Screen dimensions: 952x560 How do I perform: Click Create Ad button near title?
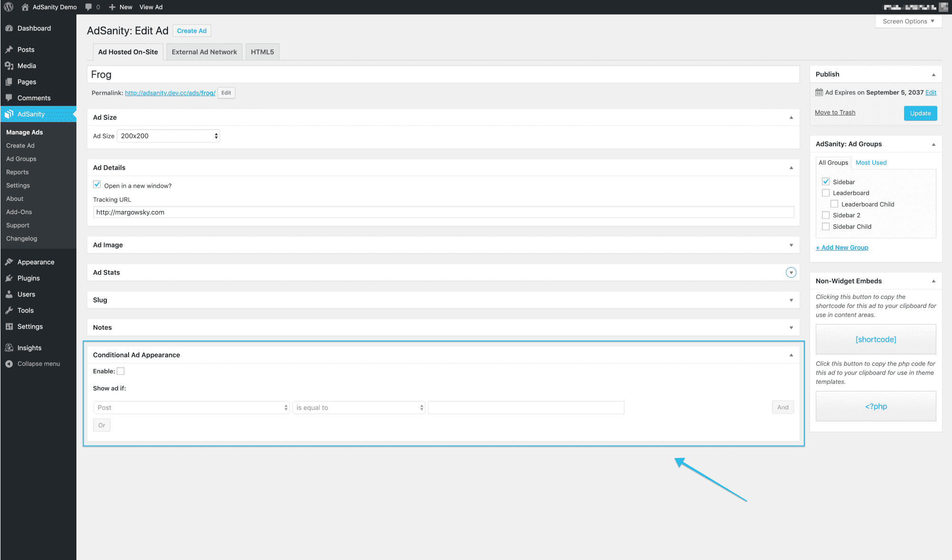click(192, 31)
